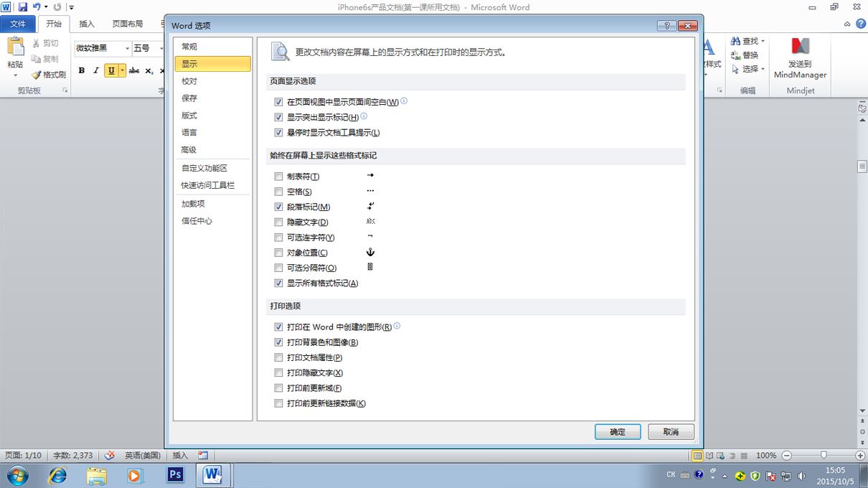The width and height of the screenshot is (868, 488).
Task: Toggle 段落标记 paragraph marks checkbox
Action: point(279,207)
